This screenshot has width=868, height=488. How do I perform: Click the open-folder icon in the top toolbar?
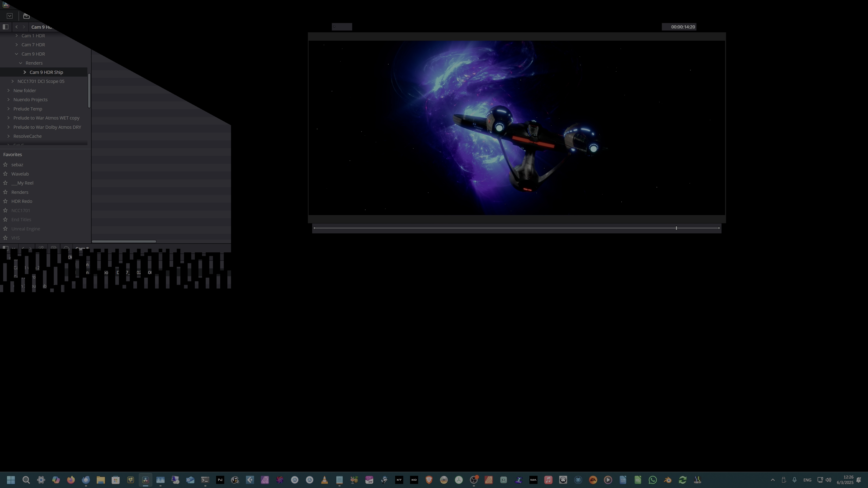point(26,16)
